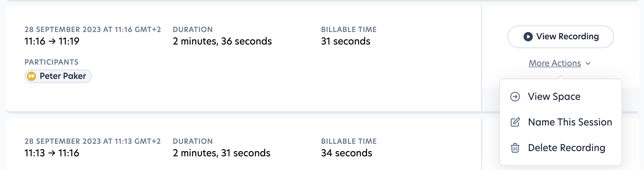Viewport: 644px width, 170px height.
Task: Click the Peter Paker participant chip
Action: (x=58, y=76)
